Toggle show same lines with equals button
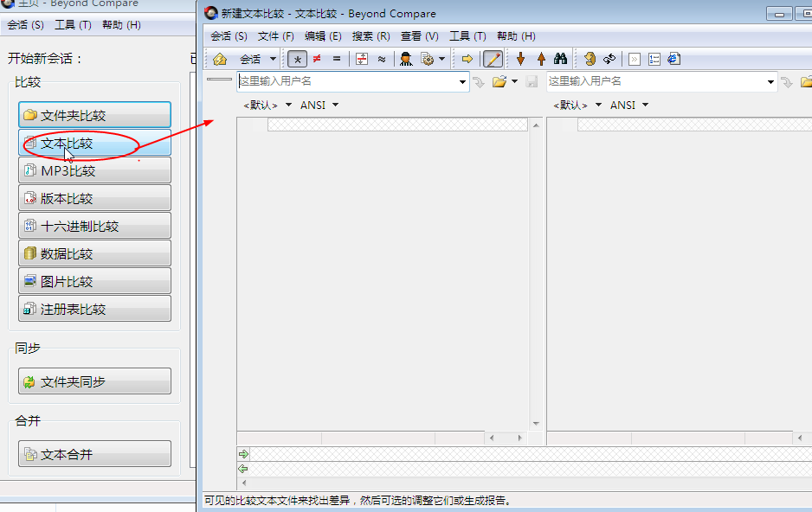 337,59
